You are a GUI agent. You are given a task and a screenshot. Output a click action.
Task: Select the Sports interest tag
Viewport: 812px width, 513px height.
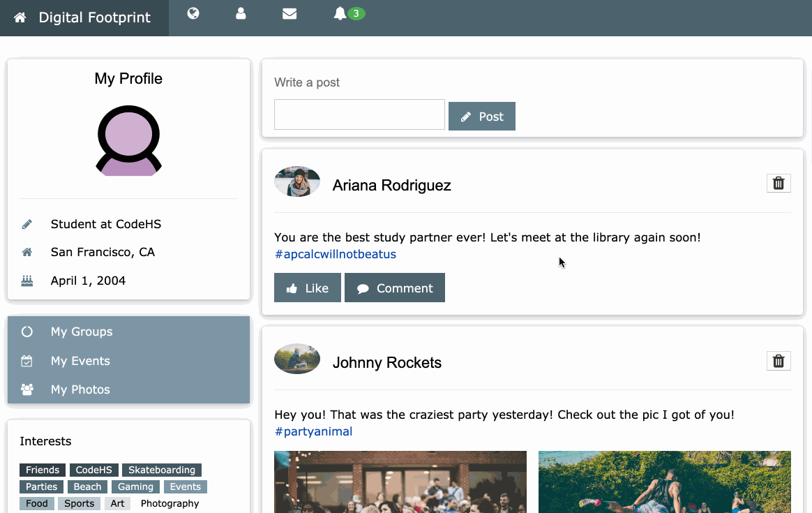[80, 503]
